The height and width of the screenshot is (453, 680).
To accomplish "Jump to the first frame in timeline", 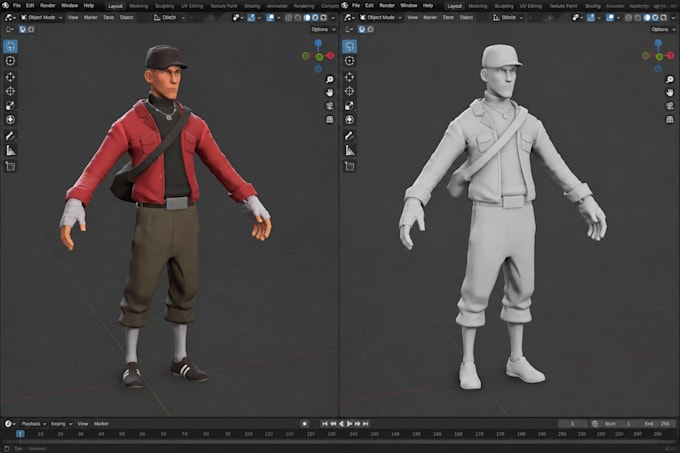I will (325, 424).
